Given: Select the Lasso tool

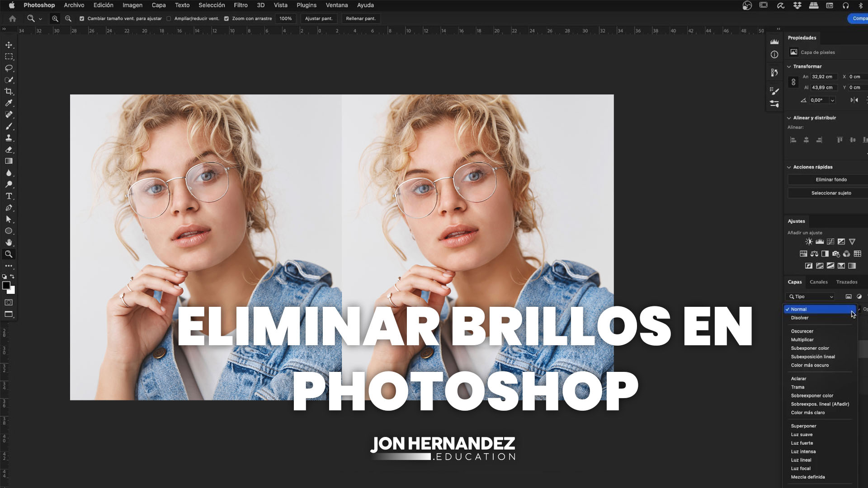Looking at the screenshot, I should pos(9,68).
